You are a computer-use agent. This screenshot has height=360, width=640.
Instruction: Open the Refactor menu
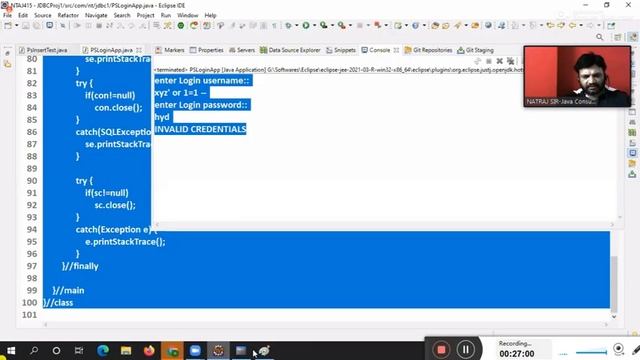(x=68, y=15)
